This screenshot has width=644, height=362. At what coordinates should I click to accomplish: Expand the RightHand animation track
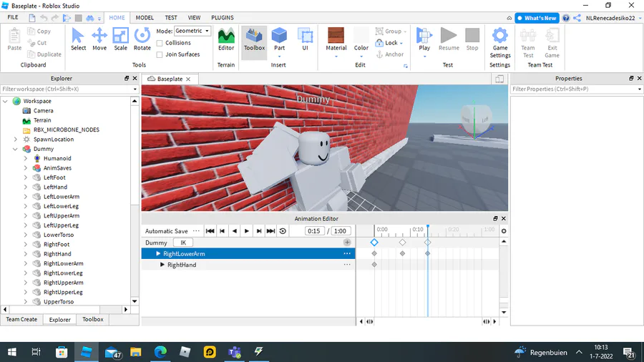point(162,265)
